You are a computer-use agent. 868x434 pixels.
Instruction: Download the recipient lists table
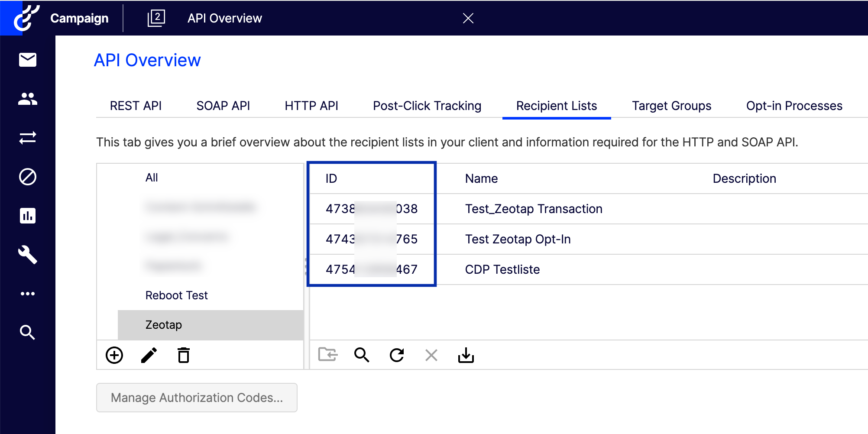coord(466,355)
